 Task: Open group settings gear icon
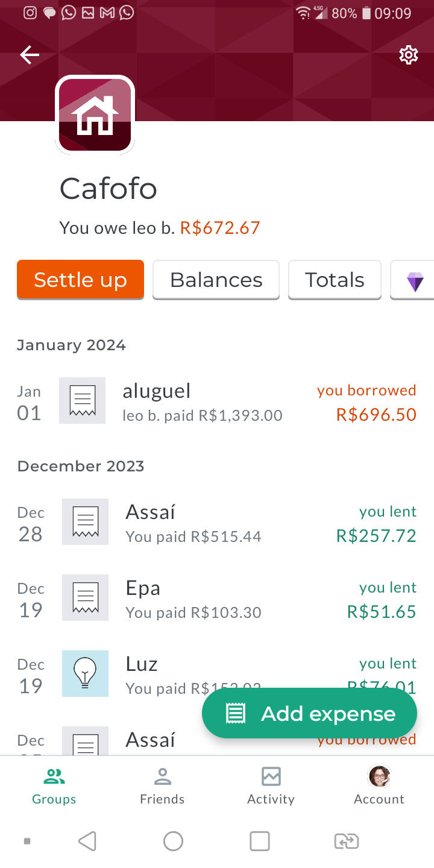tap(408, 55)
